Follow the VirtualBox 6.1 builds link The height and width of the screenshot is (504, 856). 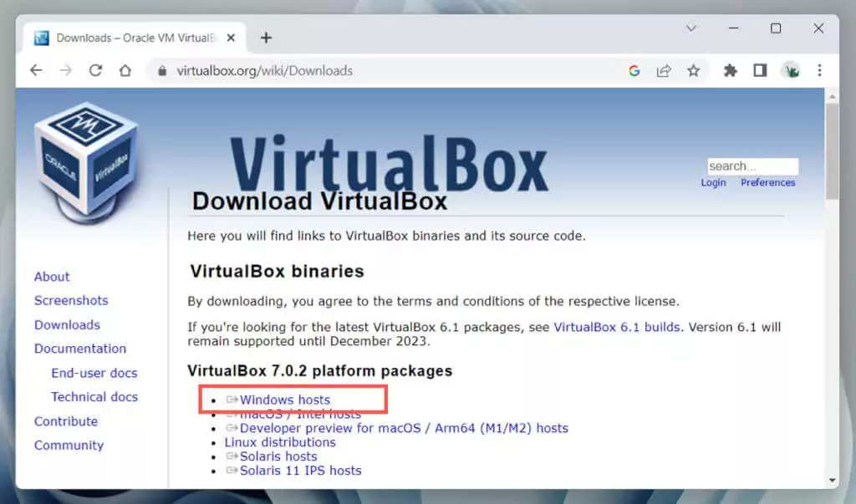[x=617, y=327]
